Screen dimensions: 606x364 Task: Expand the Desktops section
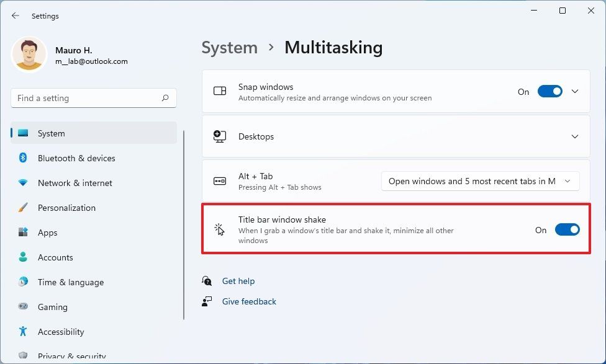(x=574, y=137)
